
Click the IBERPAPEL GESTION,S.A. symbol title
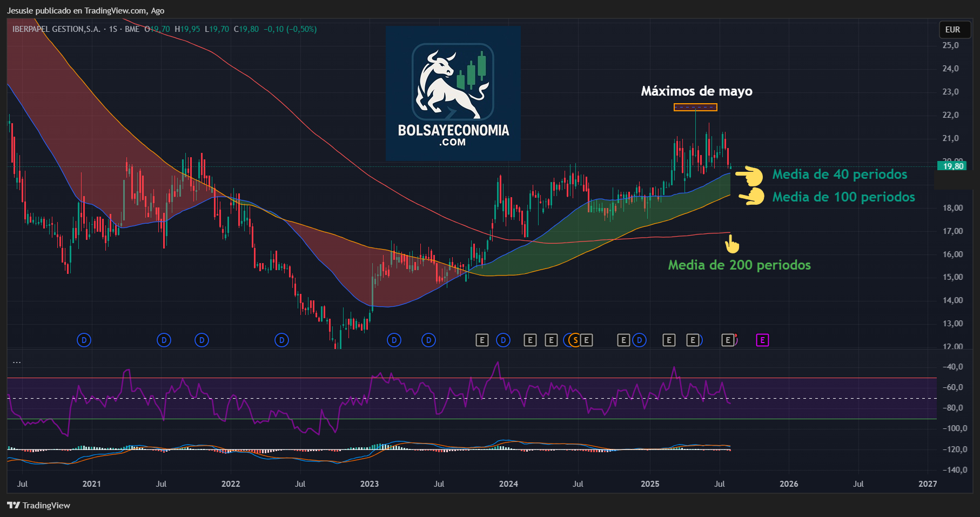tap(56, 29)
